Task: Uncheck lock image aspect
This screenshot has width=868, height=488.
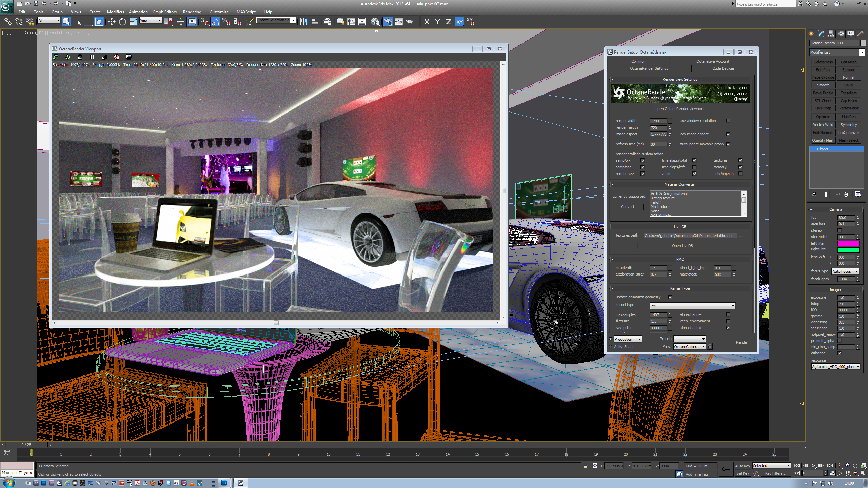Action: [x=728, y=134]
